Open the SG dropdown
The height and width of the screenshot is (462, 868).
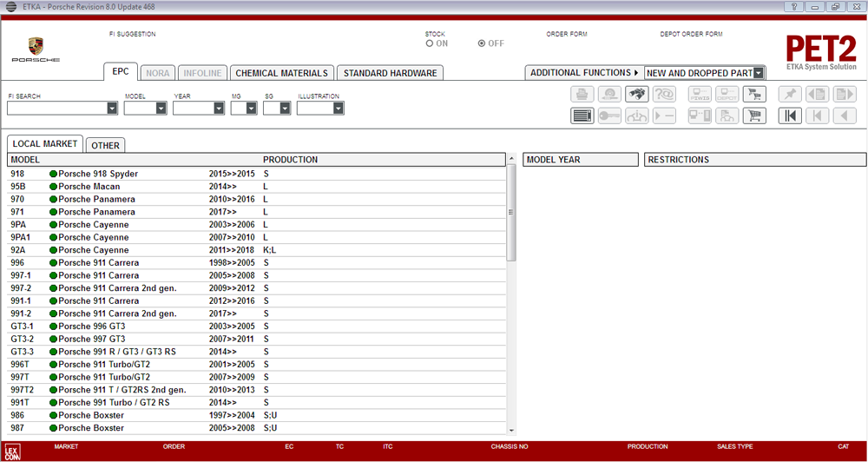(285, 109)
